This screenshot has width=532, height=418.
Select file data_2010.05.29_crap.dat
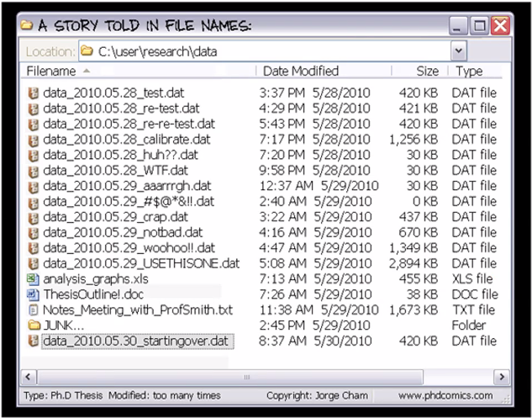[115, 217]
